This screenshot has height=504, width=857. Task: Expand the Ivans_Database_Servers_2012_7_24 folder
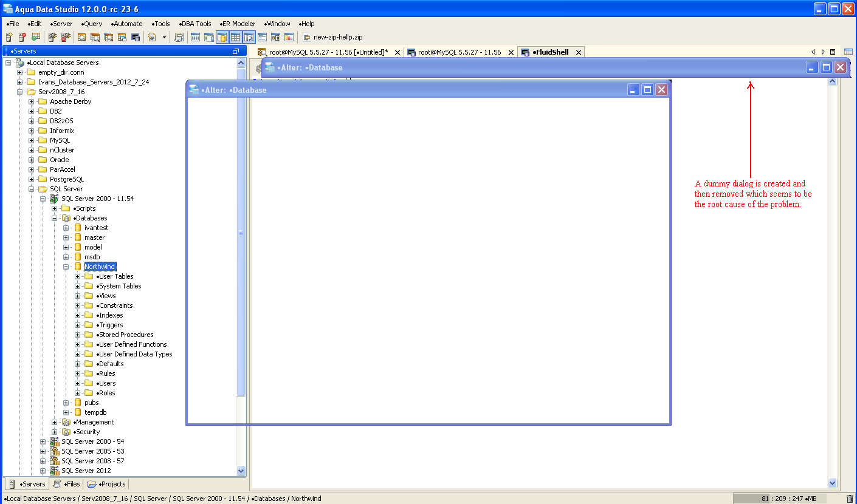tap(21, 82)
